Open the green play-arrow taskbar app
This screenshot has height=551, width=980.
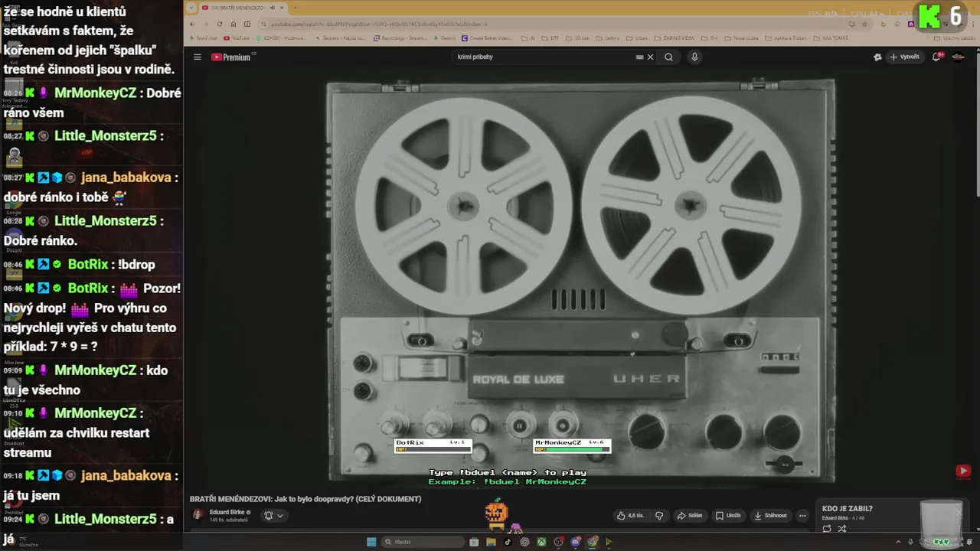tap(609, 542)
